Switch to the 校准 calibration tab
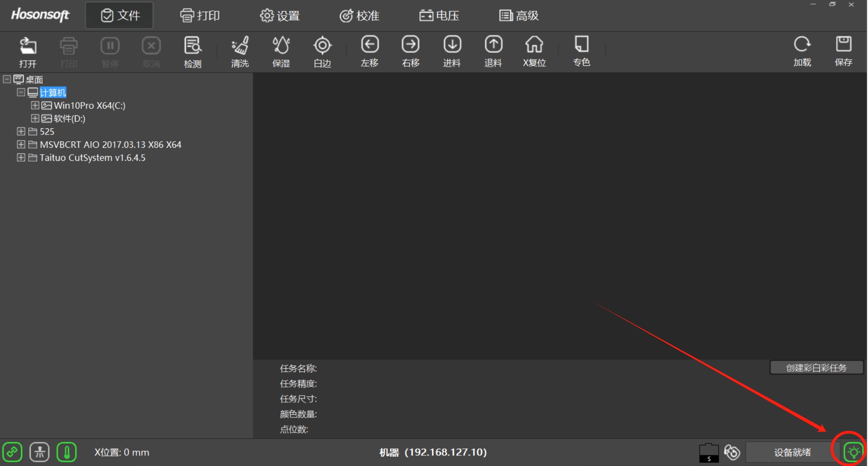868x466 pixels. point(360,16)
